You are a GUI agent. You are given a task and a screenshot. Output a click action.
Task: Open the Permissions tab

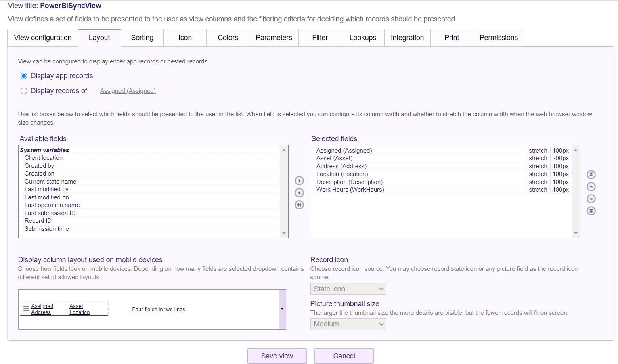499,38
